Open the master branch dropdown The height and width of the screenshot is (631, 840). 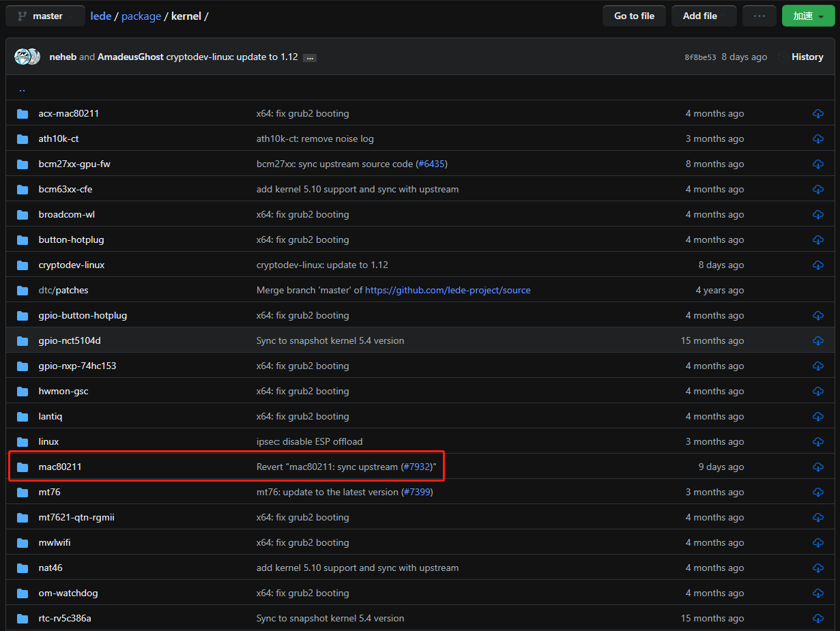pos(45,15)
